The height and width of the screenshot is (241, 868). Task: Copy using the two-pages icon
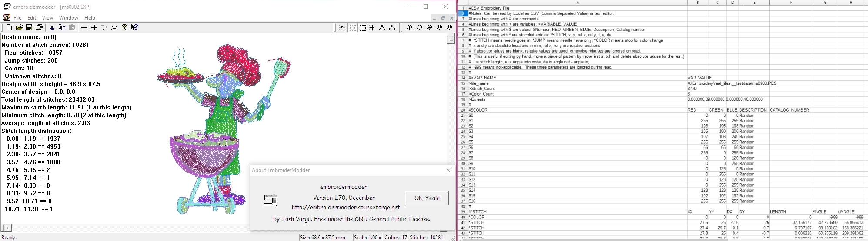(62, 27)
